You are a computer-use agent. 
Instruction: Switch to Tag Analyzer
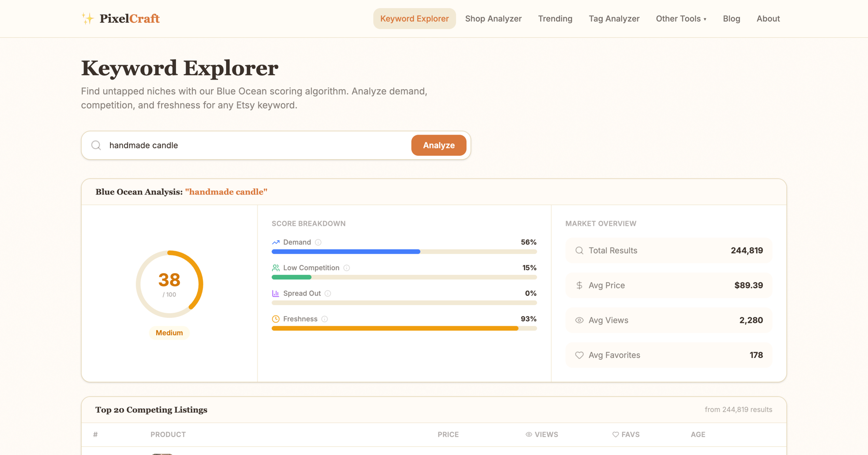pyautogui.click(x=614, y=19)
